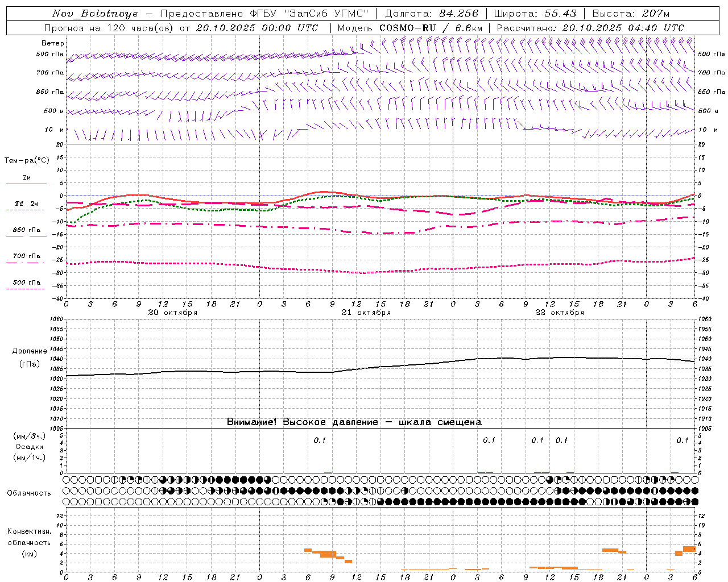Click the Модель COSMO-RU / 6.6км label
The image size is (728, 582).
click(410, 28)
